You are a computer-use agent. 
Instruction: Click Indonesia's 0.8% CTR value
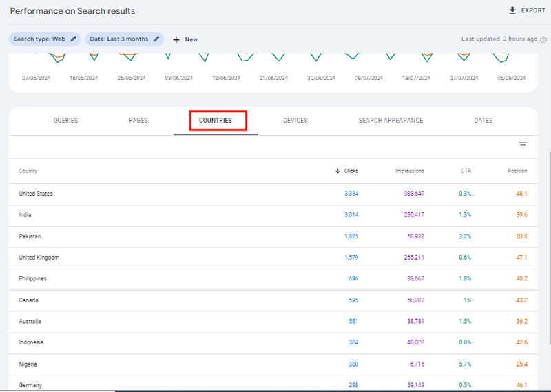click(465, 342)
